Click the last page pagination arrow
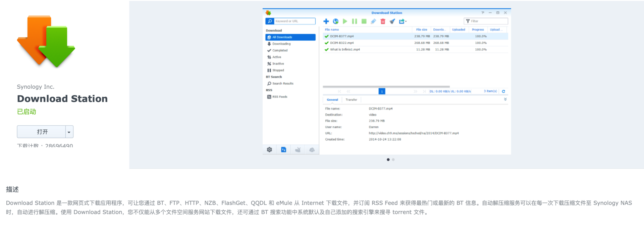Image resolution: width=644 pixels, height=225 pixels. 424,91
